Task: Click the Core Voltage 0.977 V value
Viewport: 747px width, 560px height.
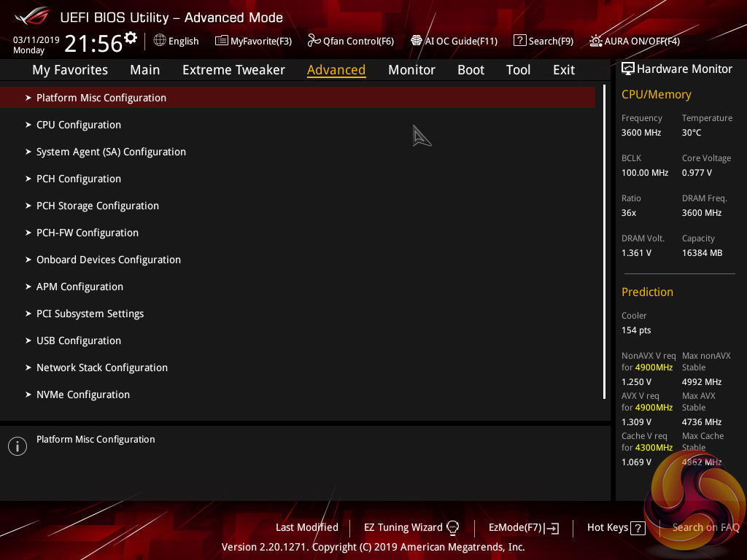Action: (x=697, y=173)
